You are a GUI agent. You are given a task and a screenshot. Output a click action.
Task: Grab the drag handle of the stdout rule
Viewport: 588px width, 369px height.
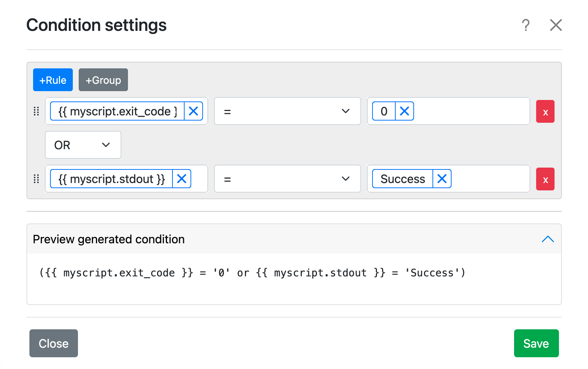(x=36, y=179)
